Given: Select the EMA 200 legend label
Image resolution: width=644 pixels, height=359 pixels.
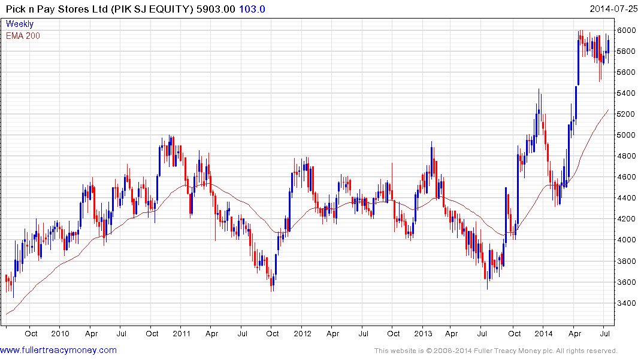Looking at the screenshot, I should click(23, 36).
